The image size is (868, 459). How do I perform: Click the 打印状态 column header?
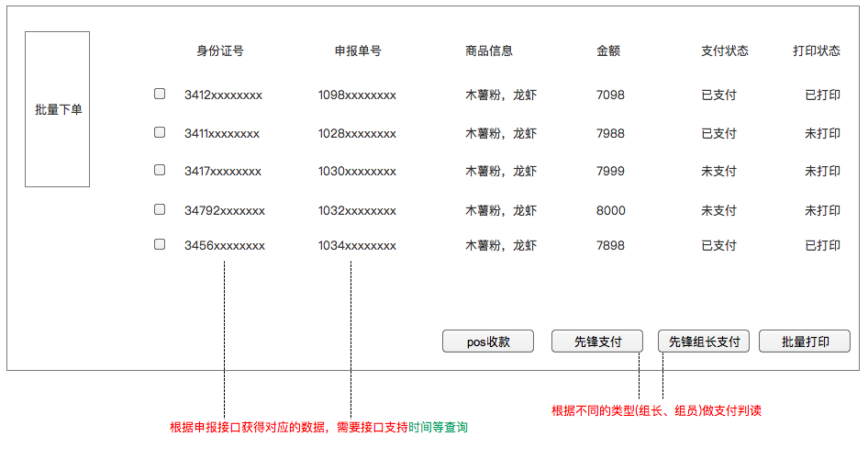[x=817, y=50]
